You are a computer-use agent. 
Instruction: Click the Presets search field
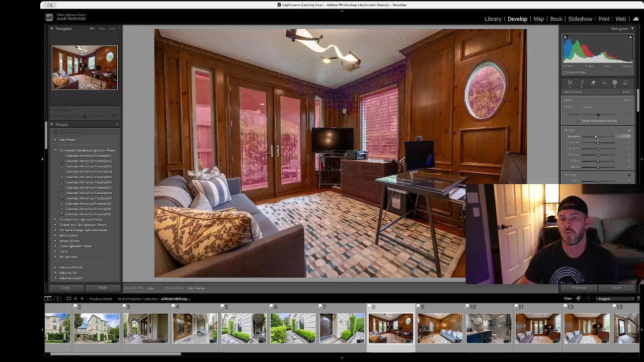[85, 132]
